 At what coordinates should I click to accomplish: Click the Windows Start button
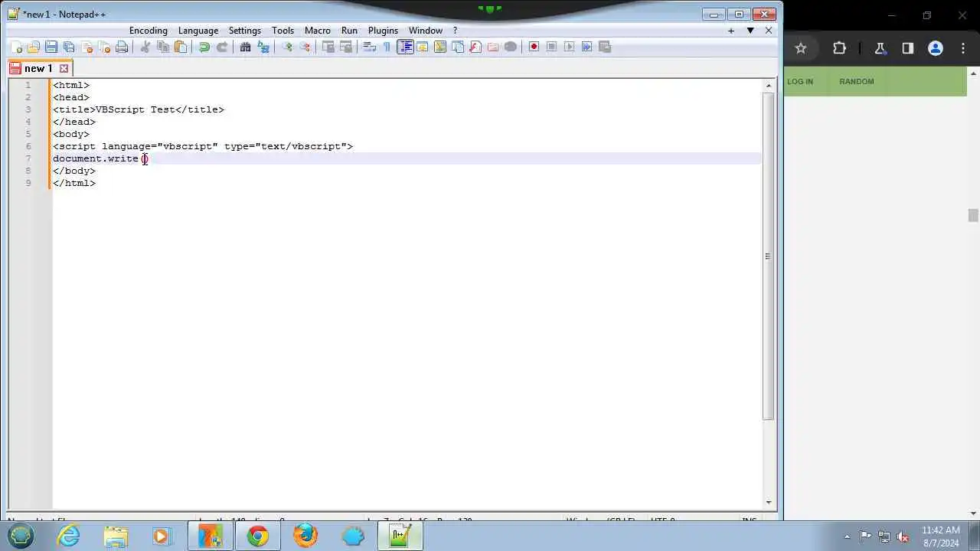[21, 536]
